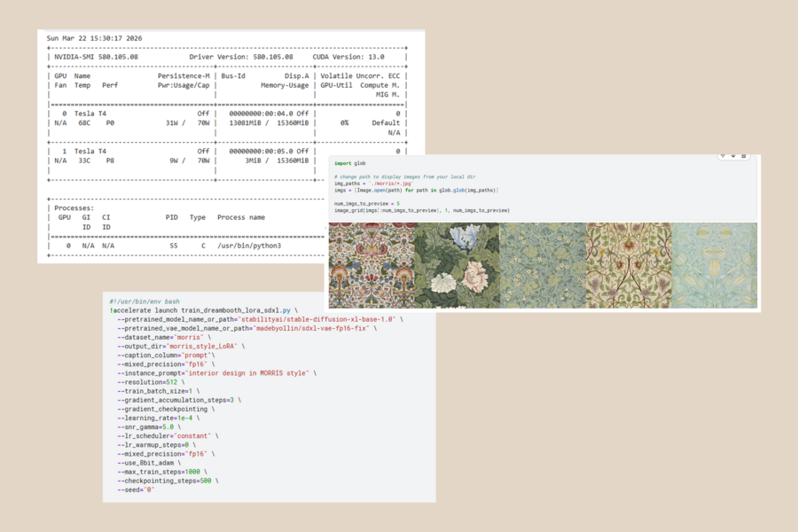
Task: Click the '9W / 70W' power value
Action: (190, 160)
